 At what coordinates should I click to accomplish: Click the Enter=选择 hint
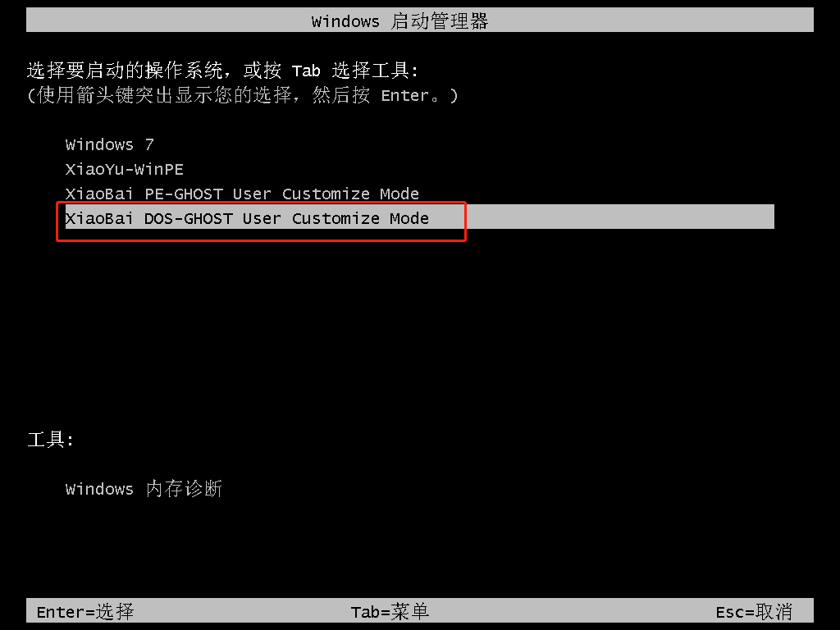(x=85, y=611)
